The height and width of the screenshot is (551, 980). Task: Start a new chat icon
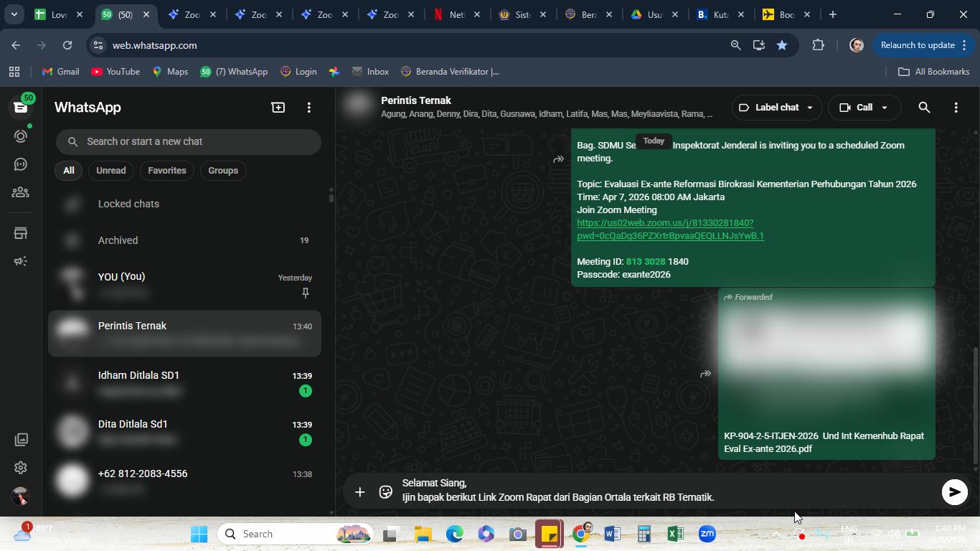click(x=278, y=108)
